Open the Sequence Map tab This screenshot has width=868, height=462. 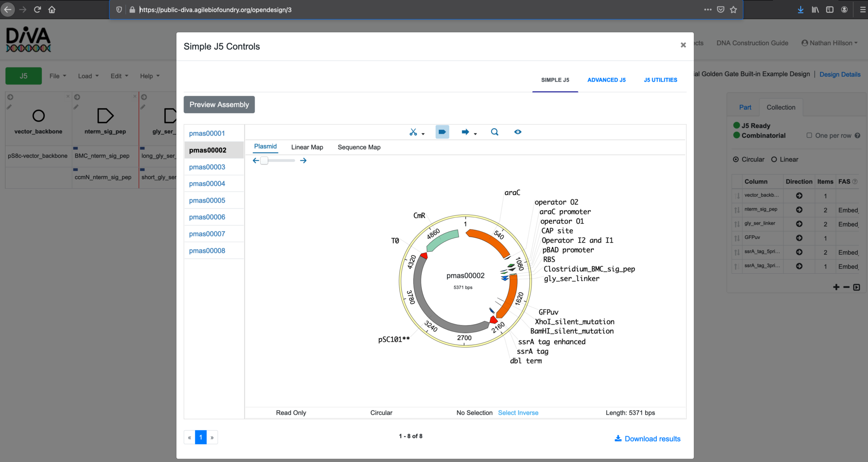point(359,147)
